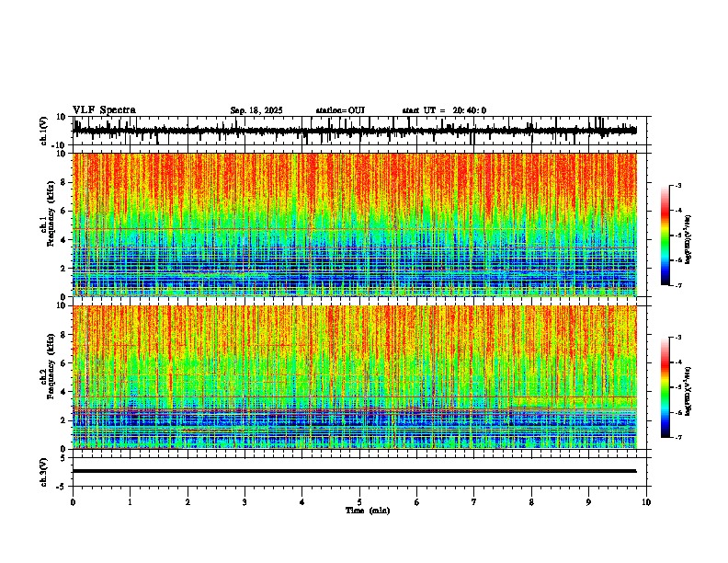Image resolution: width=728 pixels, height=563 pixels.
Task: Click the "-7" label on ch.1 color scale
Action: 678,285
